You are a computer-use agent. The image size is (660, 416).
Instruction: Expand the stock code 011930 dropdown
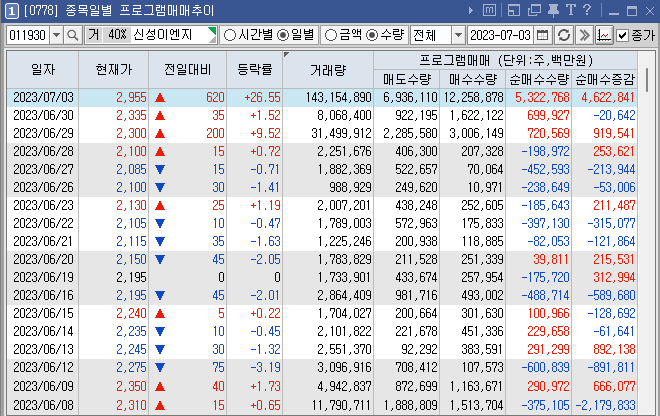click(56, 35)
